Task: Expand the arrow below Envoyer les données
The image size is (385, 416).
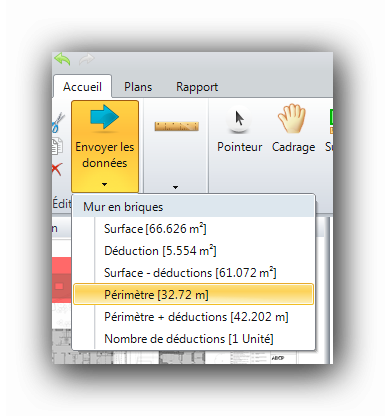Action: coord(104,184)
